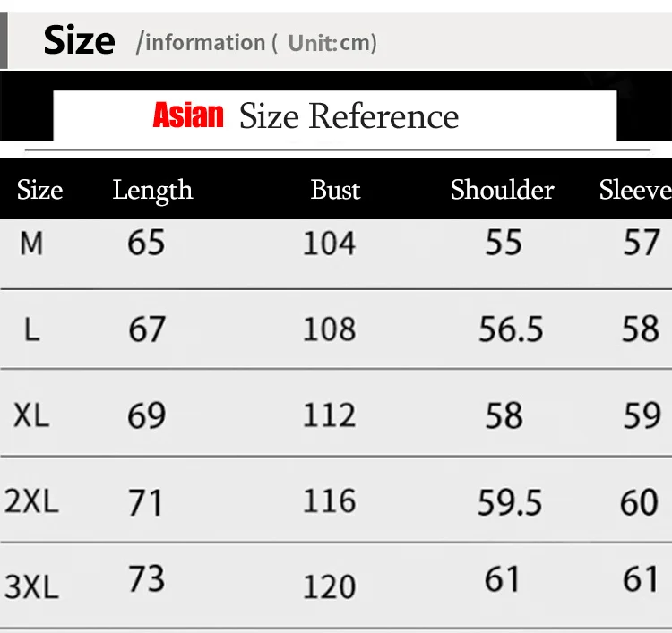Image resolution: width=672 pixels, height=633 pixels.
Task: Pick the 2XL size row label
Action: pyautogui.click(x=31, y=501)
